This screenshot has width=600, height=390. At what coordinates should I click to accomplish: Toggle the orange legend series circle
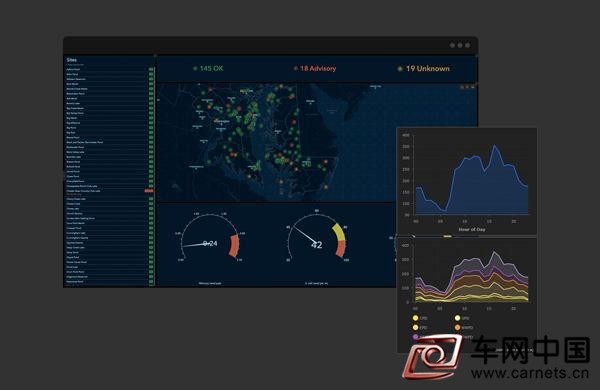pos(457,328)
